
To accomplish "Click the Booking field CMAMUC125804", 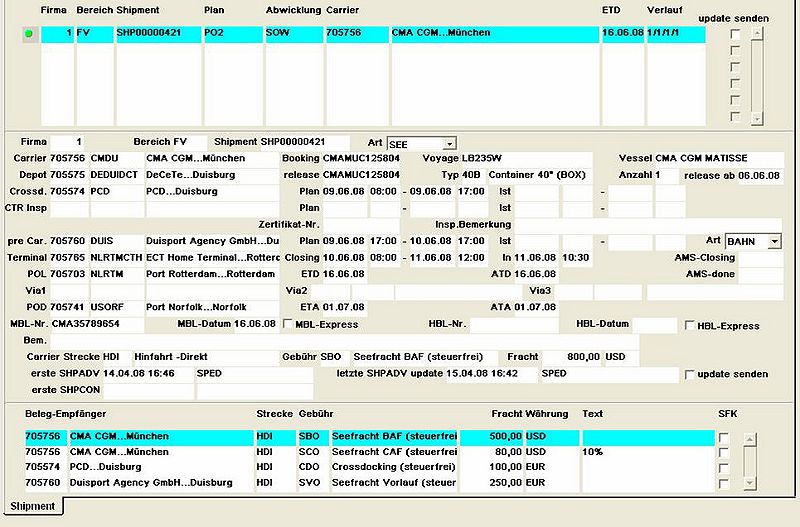I will pos(361,158).
